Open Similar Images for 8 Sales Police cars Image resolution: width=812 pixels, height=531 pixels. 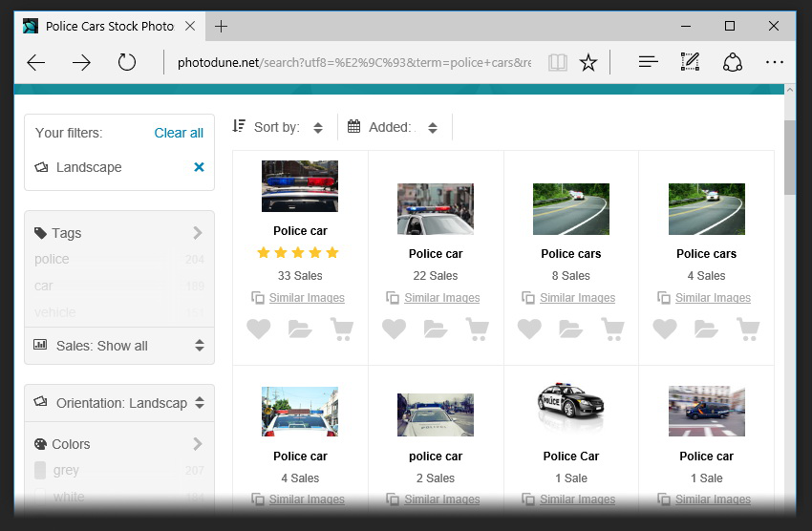[x=577, y=298]
